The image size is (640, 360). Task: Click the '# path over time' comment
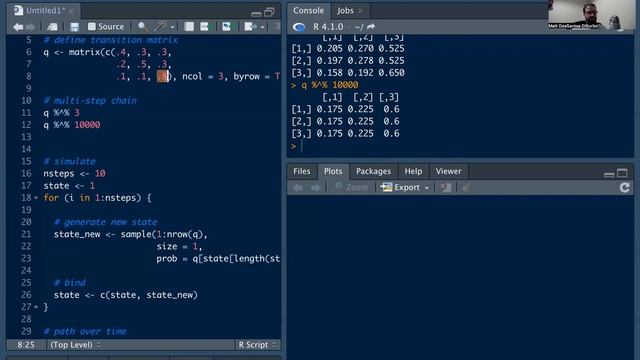pos(85,331)
